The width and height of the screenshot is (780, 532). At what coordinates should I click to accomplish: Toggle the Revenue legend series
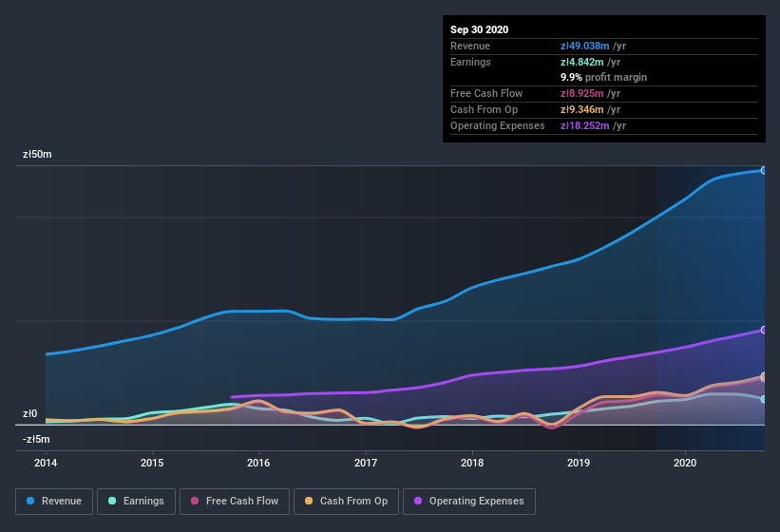(x=54, y=501)
